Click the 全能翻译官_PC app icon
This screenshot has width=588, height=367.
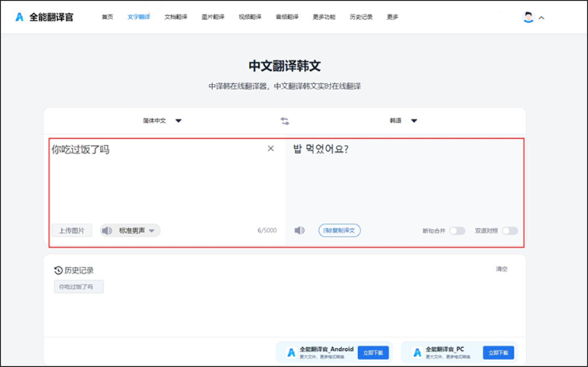[x=417, y=353]
